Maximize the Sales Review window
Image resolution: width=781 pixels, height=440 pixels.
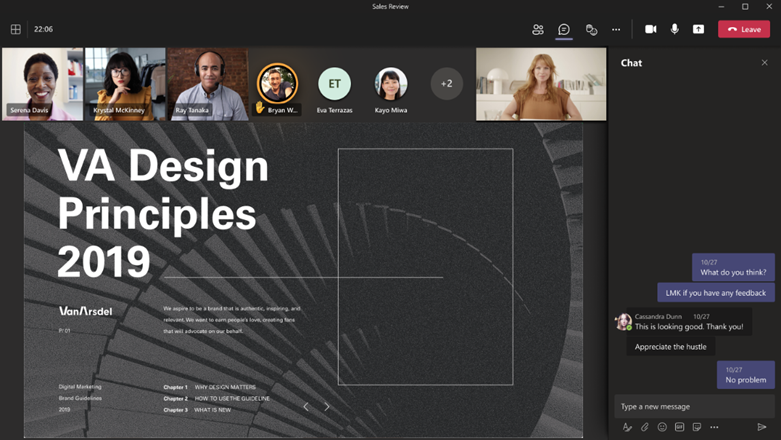coord(745,6)
